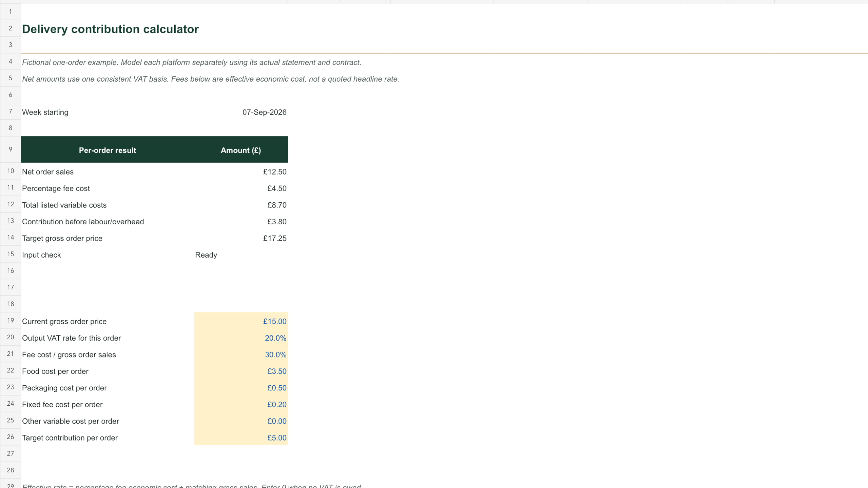The image size is (868, 488).
Task: Select row header 2
Action: point(11,28)
